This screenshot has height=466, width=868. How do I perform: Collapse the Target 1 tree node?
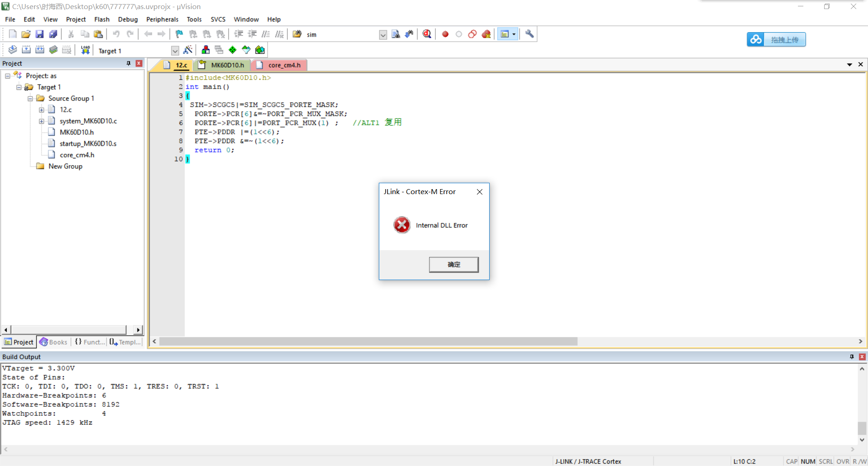tap(19, 87)
